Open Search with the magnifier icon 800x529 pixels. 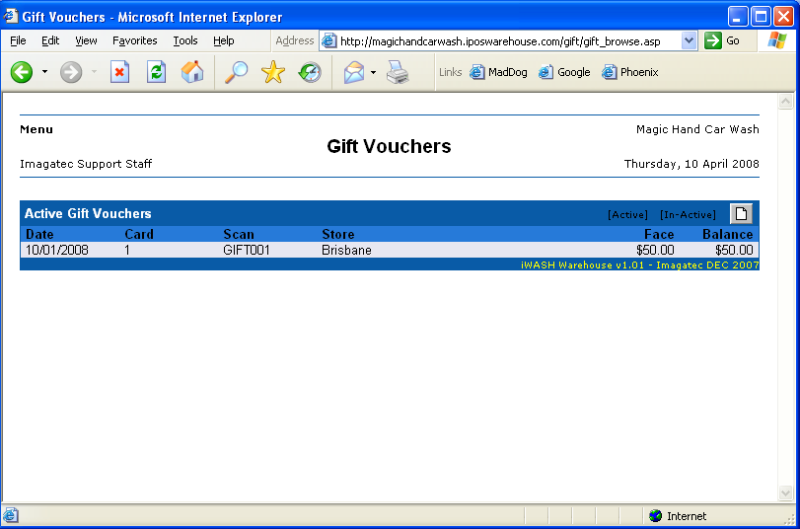[236, 72]
